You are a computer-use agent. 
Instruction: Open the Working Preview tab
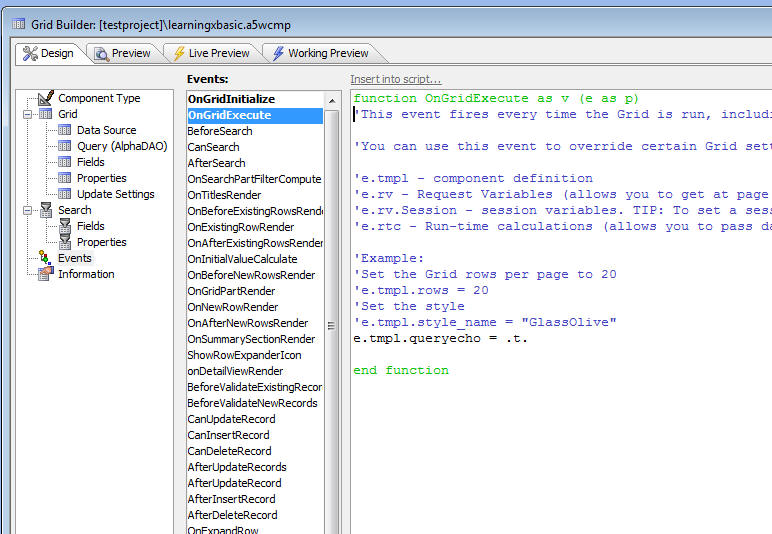(x=321, y=53)
